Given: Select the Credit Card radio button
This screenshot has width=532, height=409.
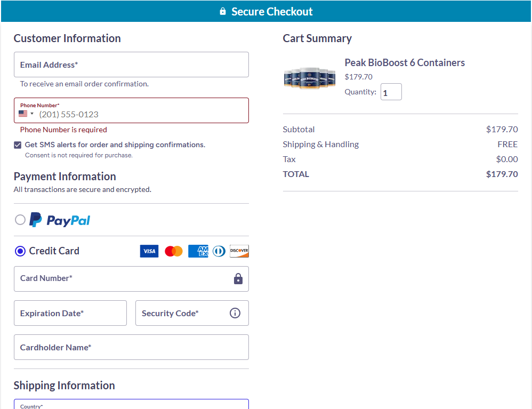Looking at the screenshot, I should [x=20, y=251].
